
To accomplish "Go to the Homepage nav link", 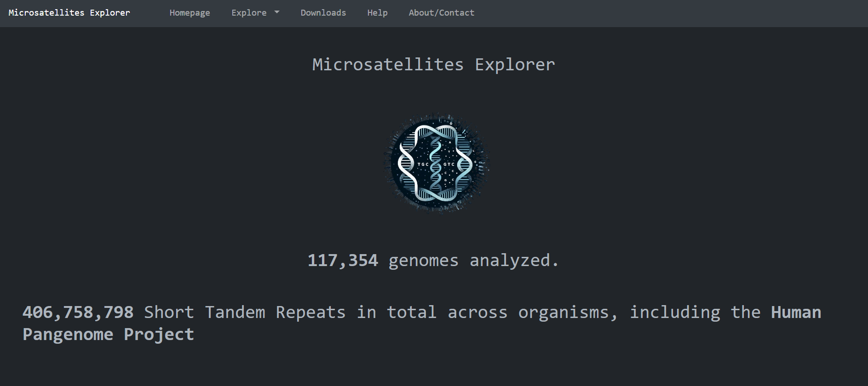I will (x=190, y=13).
